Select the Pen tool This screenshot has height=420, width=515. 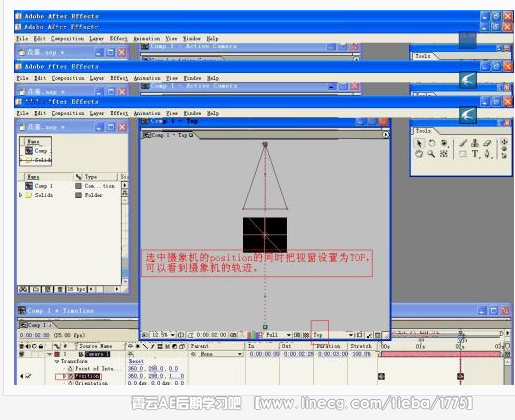coord(487,154)
